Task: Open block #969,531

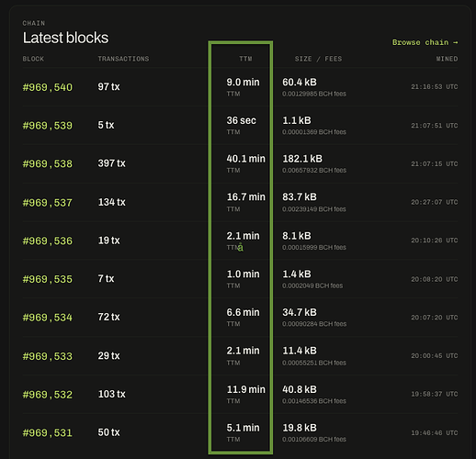Action: [x=48, y=432]
